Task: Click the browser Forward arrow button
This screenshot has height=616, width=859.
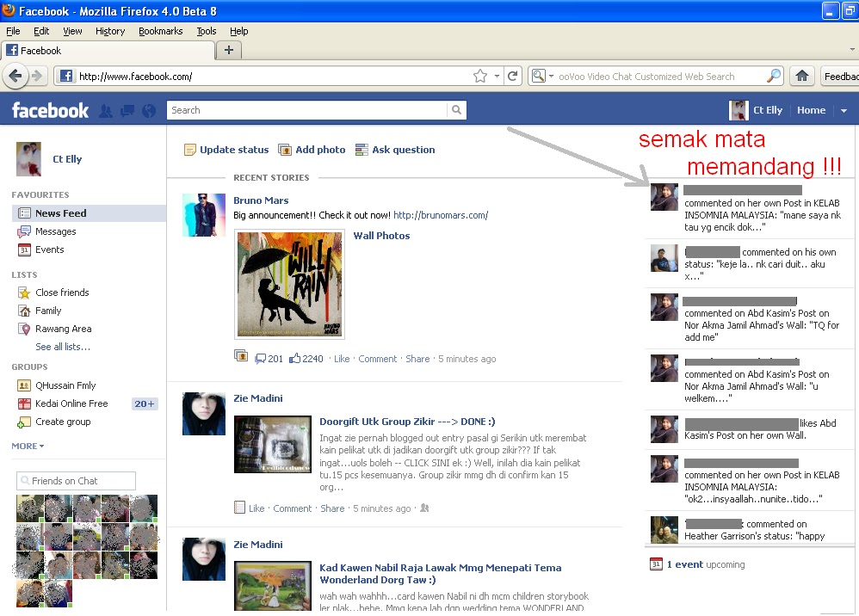Action: pyautogui.click(x=37, y=76)
